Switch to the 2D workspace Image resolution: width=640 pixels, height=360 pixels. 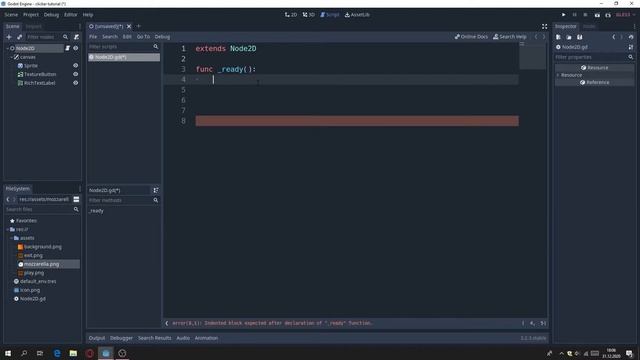[x=291, y=15]
